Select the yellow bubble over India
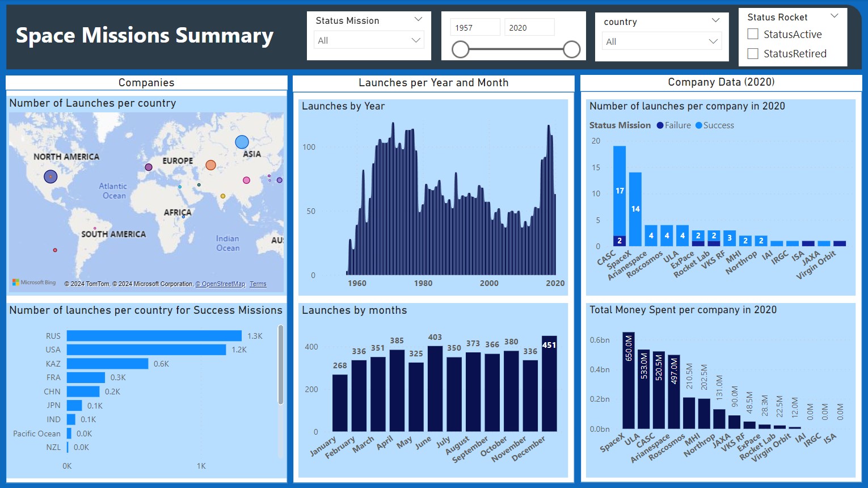 (x=223, y=196)
